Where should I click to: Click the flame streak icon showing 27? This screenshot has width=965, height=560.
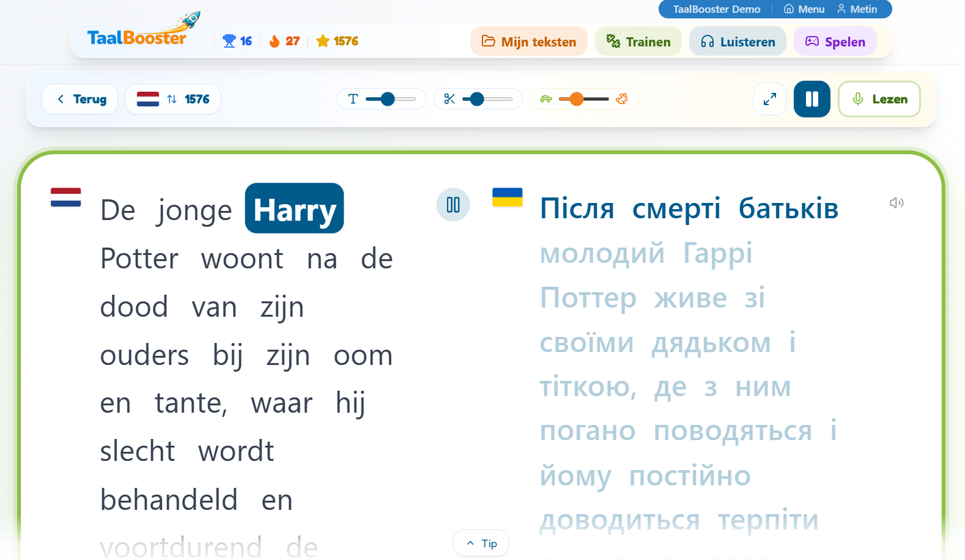[275, 41]
